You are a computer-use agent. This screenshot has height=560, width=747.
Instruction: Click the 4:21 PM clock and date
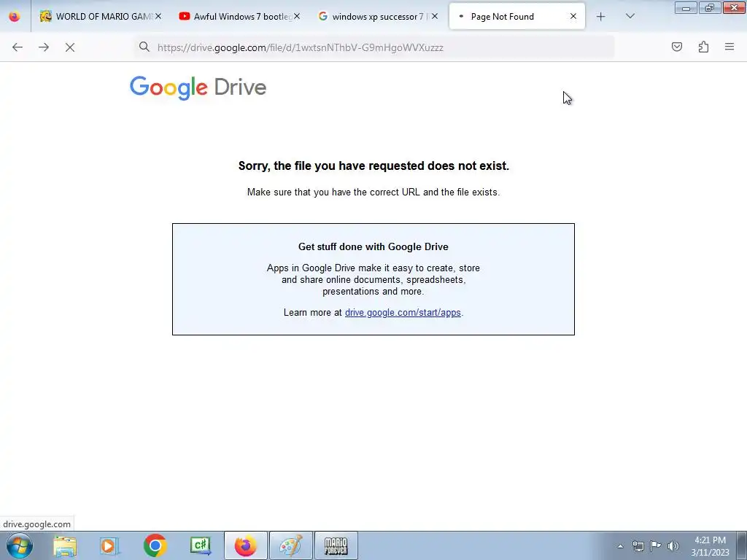tap(710, 546)
